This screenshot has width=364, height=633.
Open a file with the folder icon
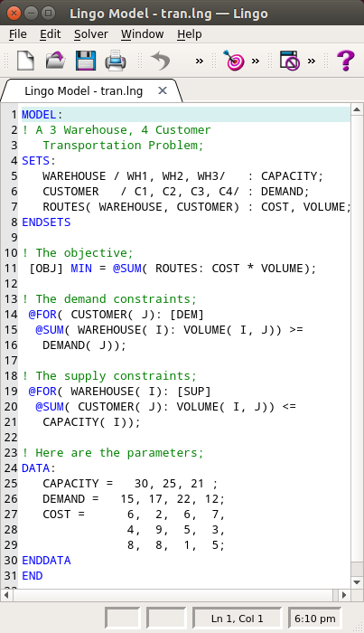56,61
